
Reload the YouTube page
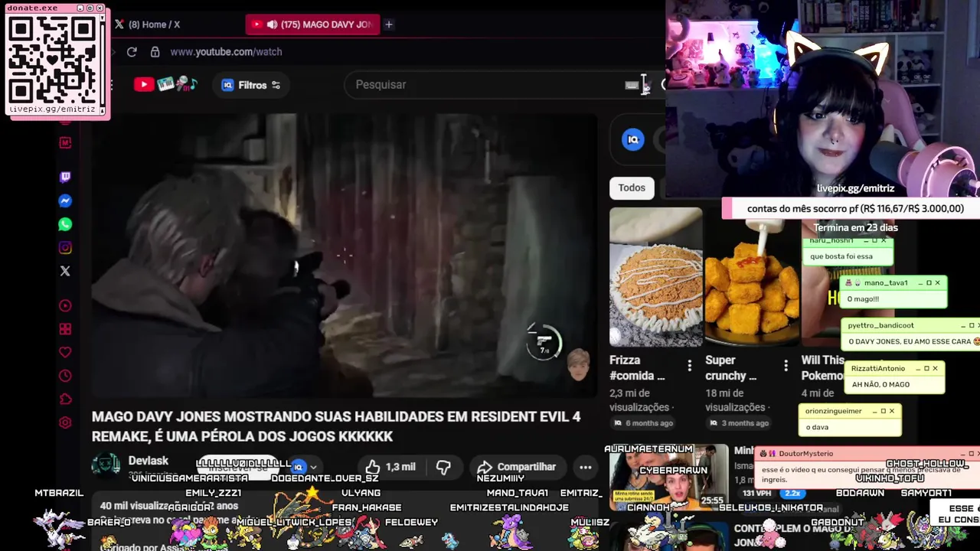(132, 52)
